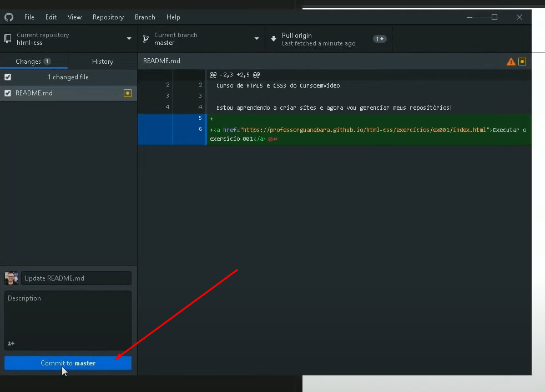Toggle the select-all changed files checkbox

[8, 77]
